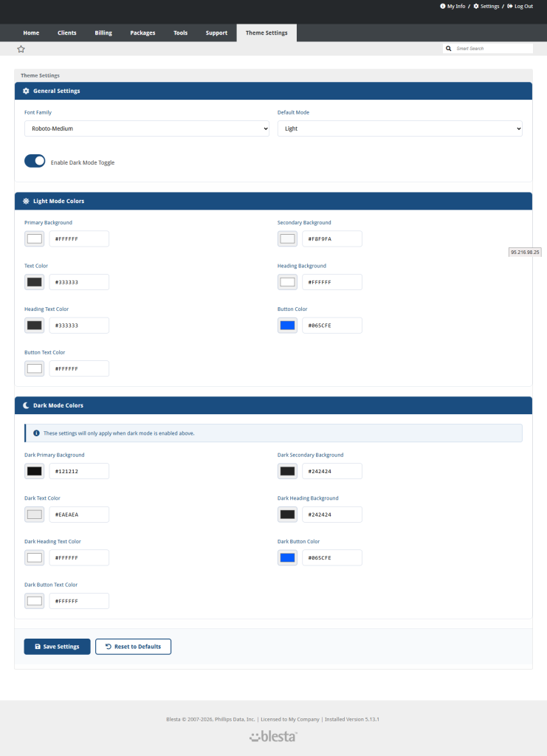Click the blesta logo in footer
547x756 pixels.
click(x=273, y=736)
